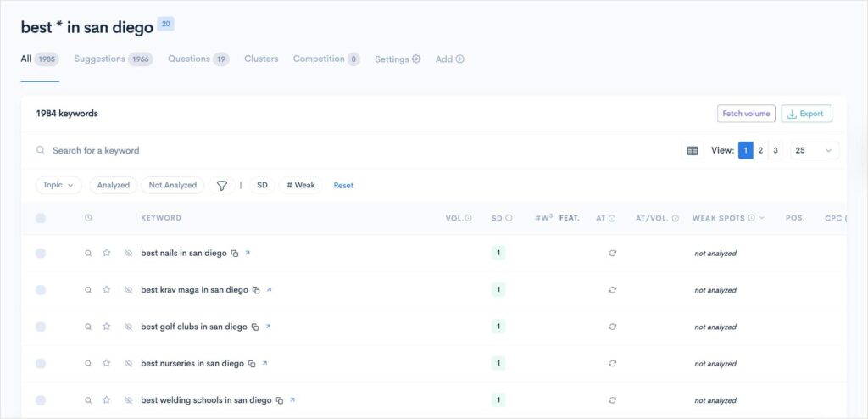Open the Competition tab
The image size is (868, 419).
coord(326,59)
